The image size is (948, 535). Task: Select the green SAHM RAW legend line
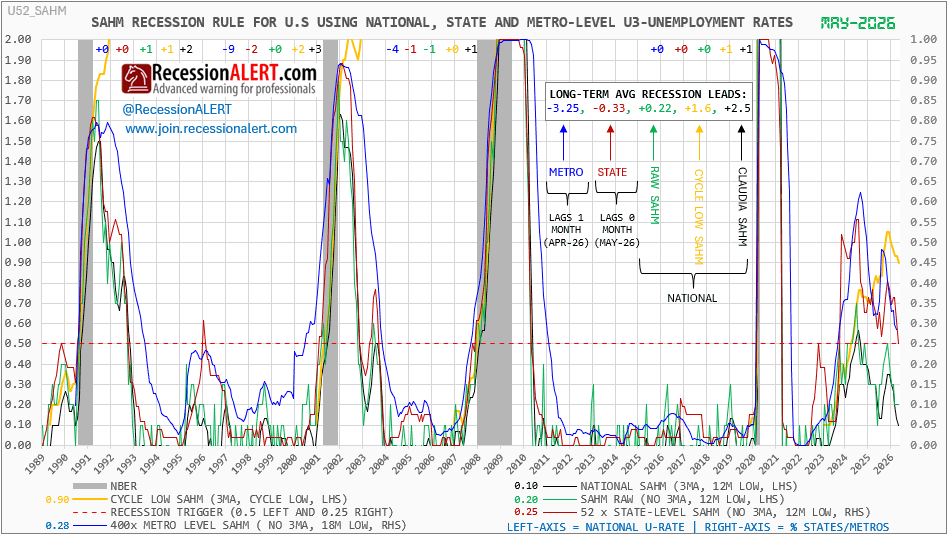click(559, 499)
